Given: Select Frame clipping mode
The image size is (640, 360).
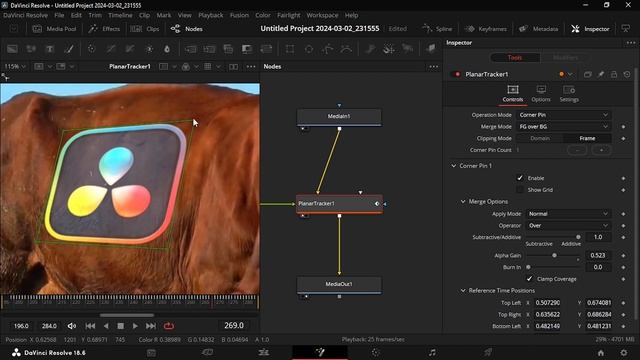Looking at the screenshot, I should coord(587,138).
